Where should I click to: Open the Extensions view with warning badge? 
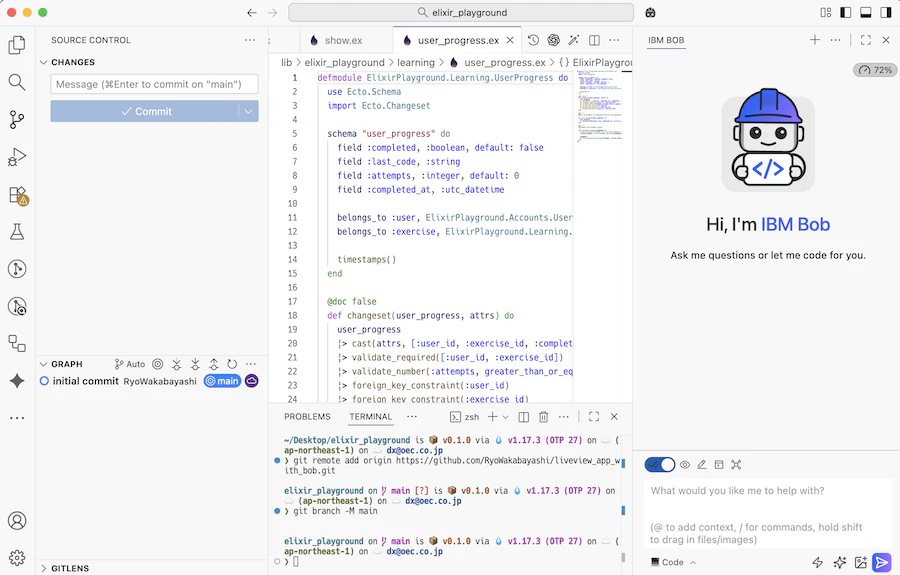point(18,195)
